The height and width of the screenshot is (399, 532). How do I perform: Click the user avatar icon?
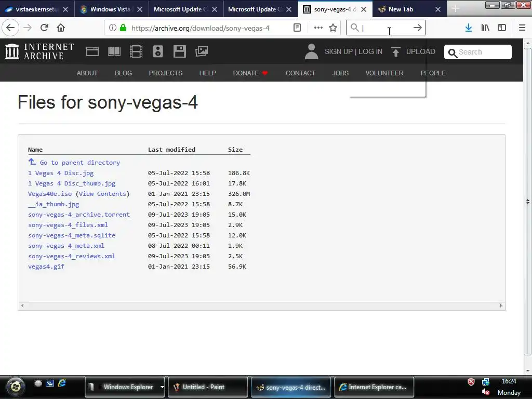[x=312, y=51]
